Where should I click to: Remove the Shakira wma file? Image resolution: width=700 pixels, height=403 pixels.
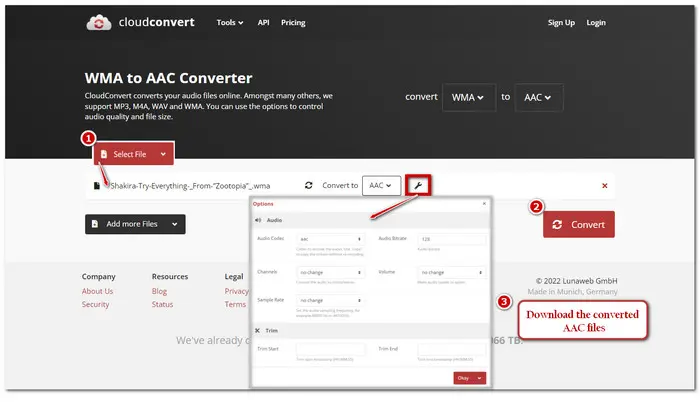coord(604,186)
